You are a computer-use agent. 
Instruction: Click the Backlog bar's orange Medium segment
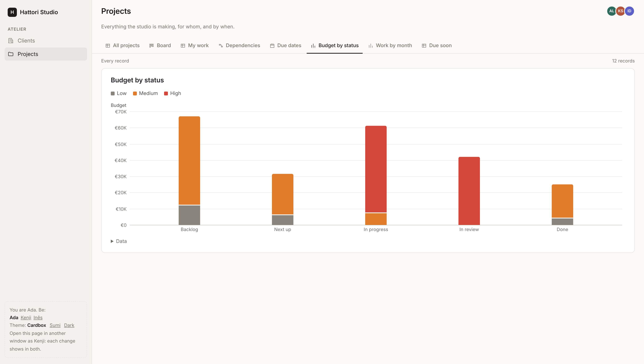click(189, 161)
